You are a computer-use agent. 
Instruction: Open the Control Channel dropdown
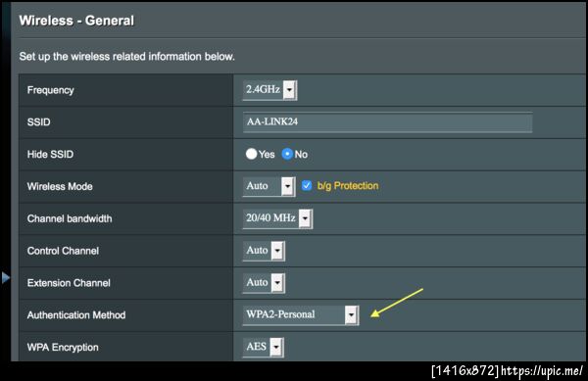[x=264, y=251]
